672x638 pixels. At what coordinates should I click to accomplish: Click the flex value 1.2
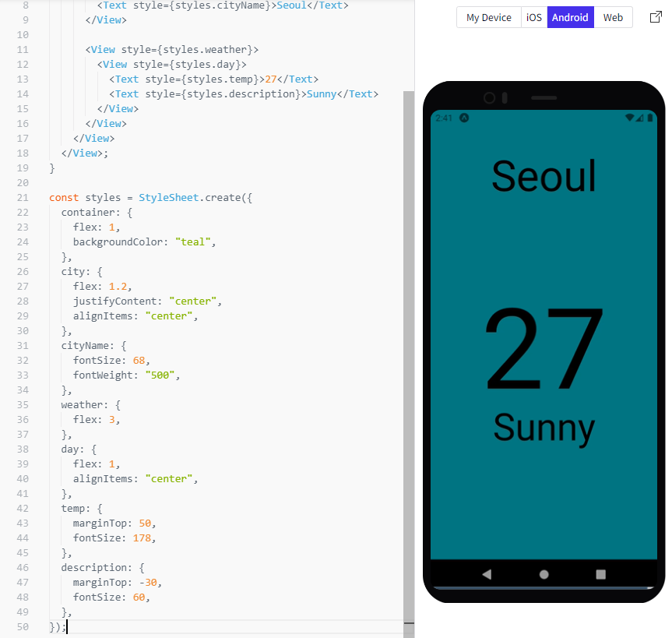118,287
